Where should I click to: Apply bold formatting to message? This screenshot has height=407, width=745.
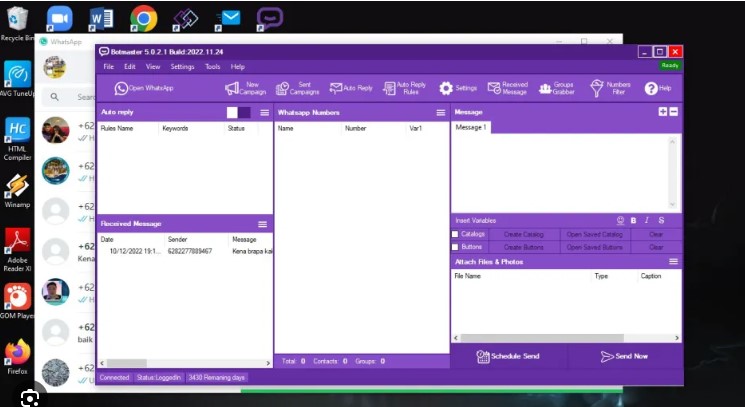(x=633, y=221)
